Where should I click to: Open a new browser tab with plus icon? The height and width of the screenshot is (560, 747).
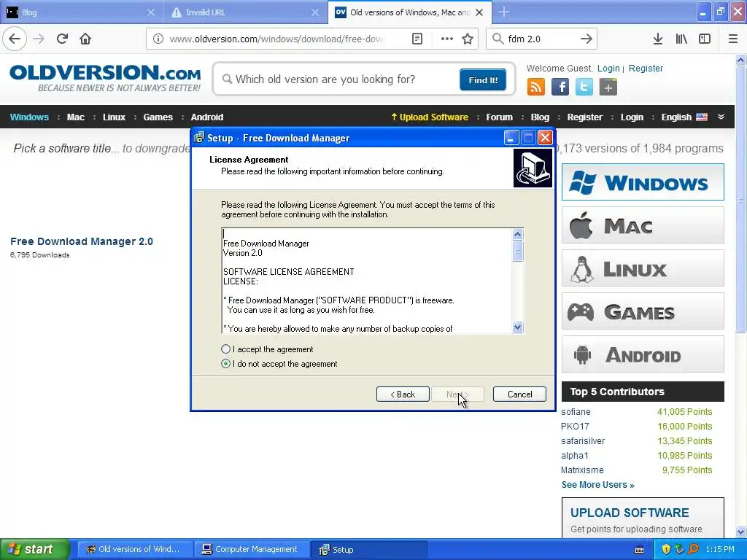[504, 12]
